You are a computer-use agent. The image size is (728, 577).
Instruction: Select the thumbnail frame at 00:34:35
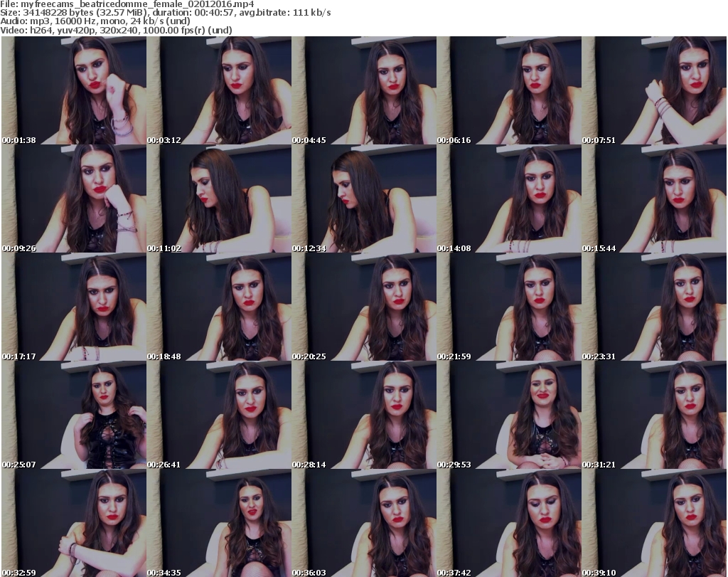(219, 523)
